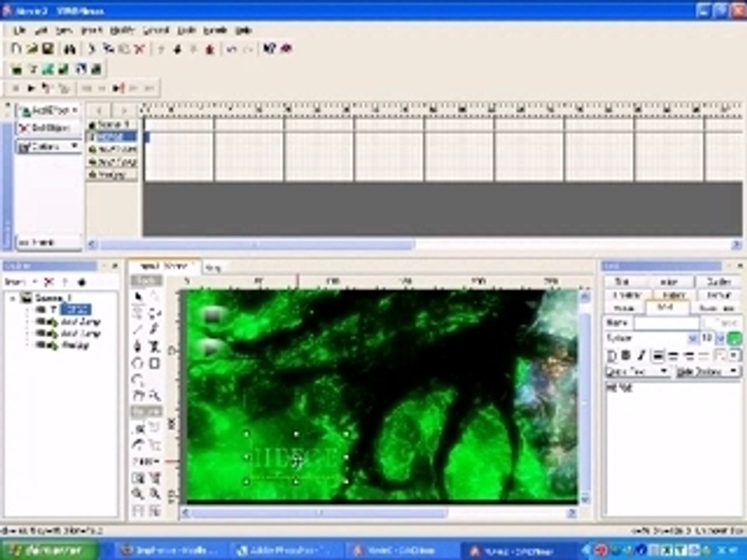This screenshot has height=560, width=747.
Task: Choose the Select arrow tool
Action: point(139,296)
